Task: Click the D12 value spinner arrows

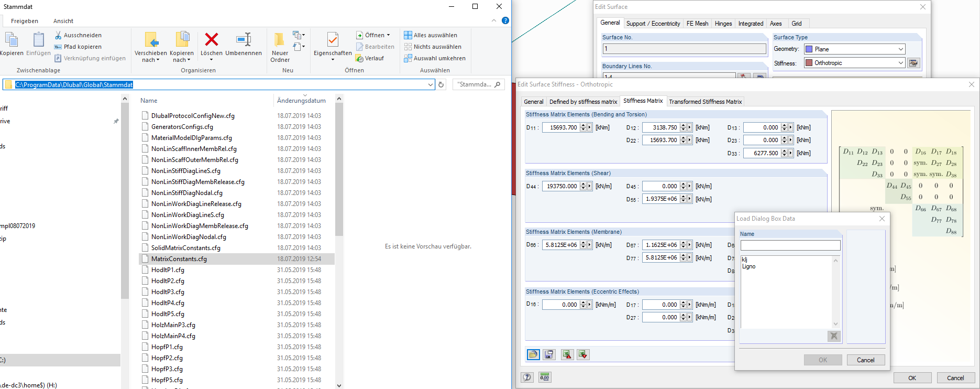Action: (683, 127)
